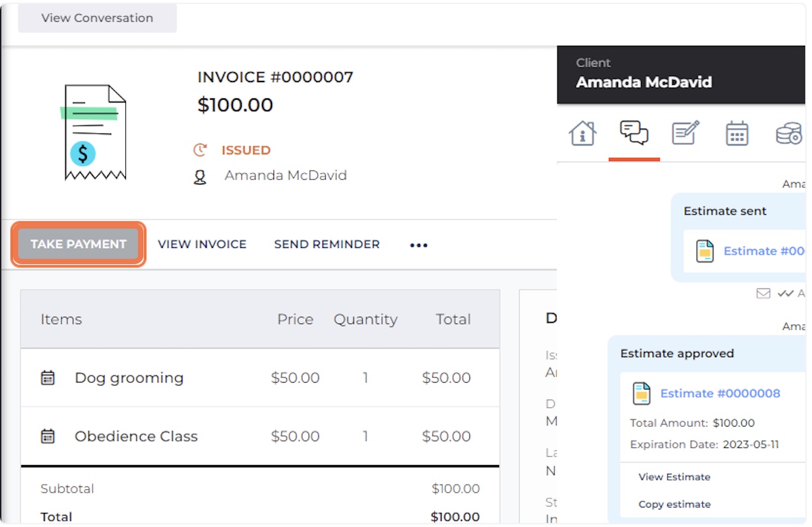Click View Invoice
The width and height of the screenshot is (812, 527).
coord(202,244)
